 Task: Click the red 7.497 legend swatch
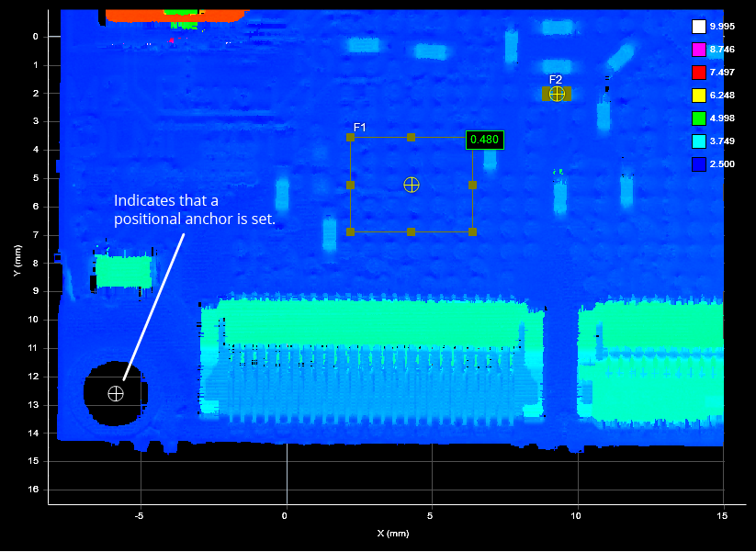[699, 73]
